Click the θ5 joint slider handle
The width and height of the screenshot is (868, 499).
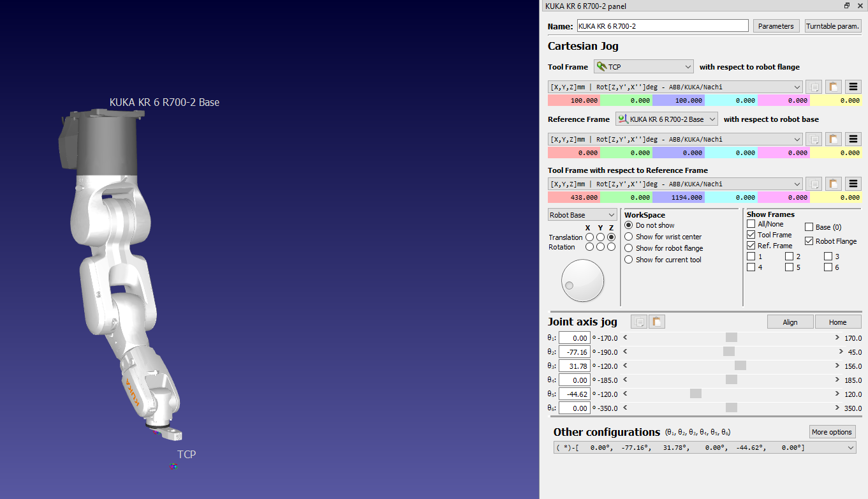pyautogui.click(x=695, y=394)
